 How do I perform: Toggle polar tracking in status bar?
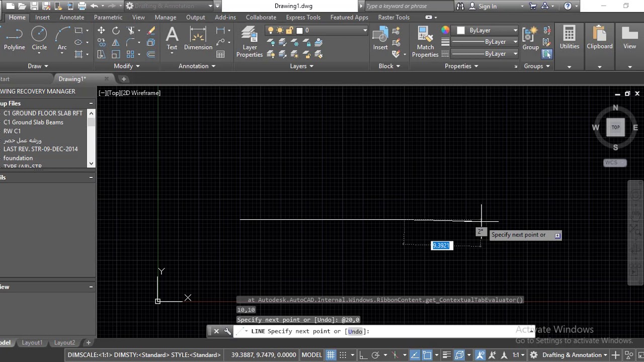[375, 355]
